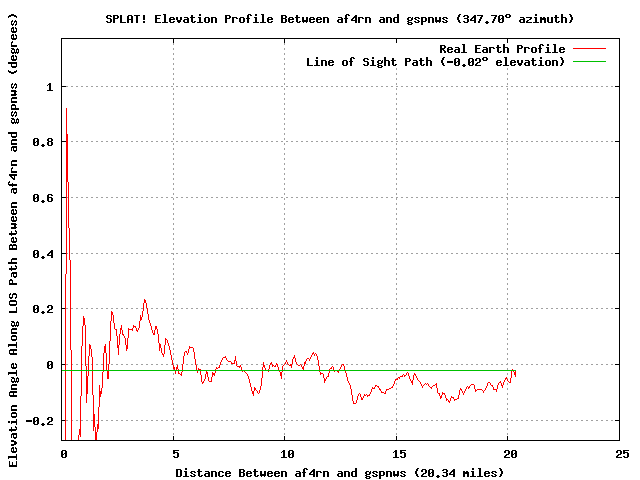Viewport: 640px width, 480px height.
Task: Click the tall red peak near 0.9 degrees
Action: click(x=67, y=109)
